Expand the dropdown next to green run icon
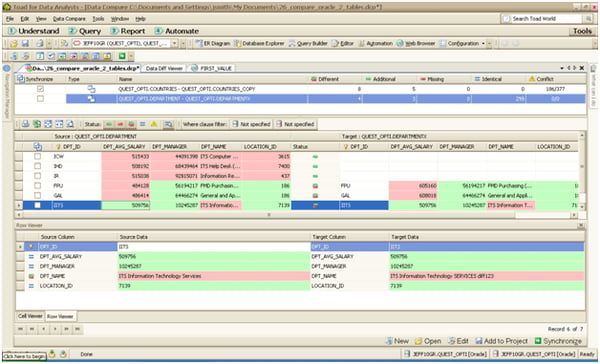Image resolution: width=600 pixels, height=364 pixels. point(131,56)
